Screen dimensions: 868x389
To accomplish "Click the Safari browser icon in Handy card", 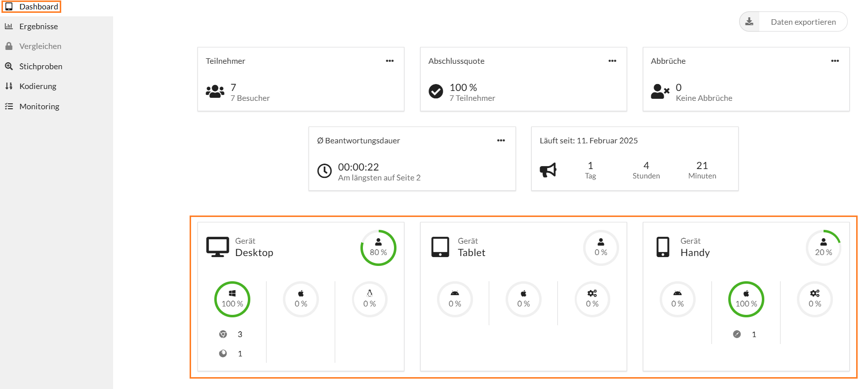I will pos(737,334).
